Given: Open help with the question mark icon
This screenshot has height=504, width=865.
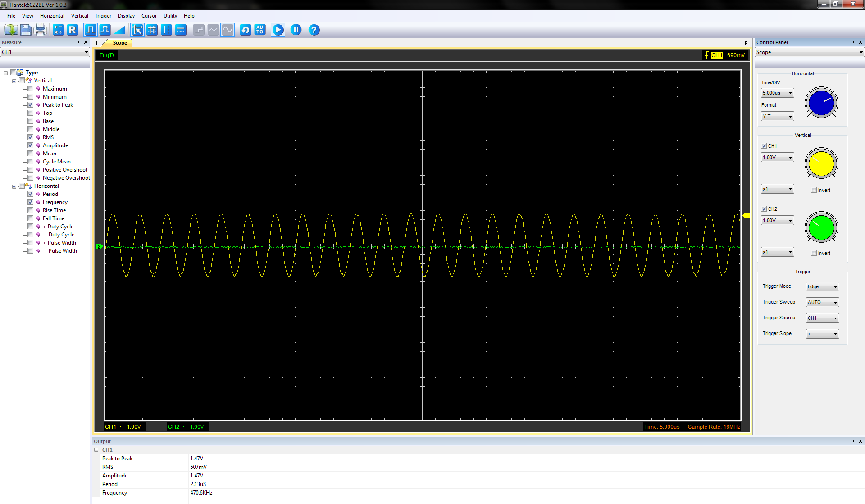Looking at the screenshot, I should tap(314, 30).
